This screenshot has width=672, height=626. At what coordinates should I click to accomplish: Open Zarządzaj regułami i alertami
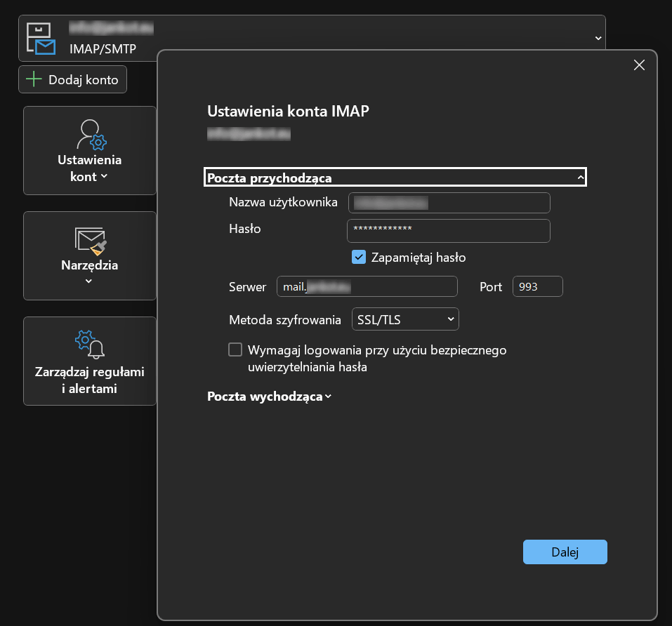(x=90, y=361)
